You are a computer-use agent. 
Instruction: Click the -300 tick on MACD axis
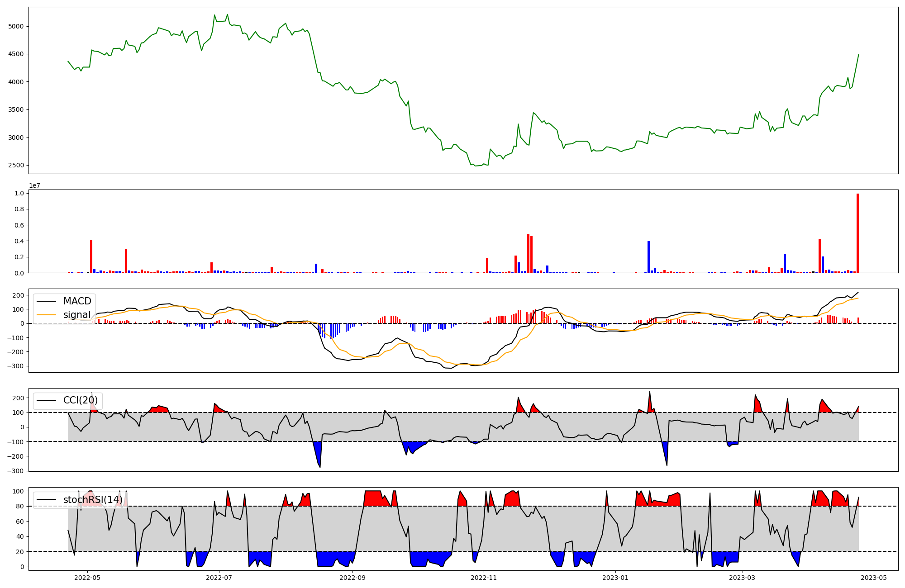(15, 366)
